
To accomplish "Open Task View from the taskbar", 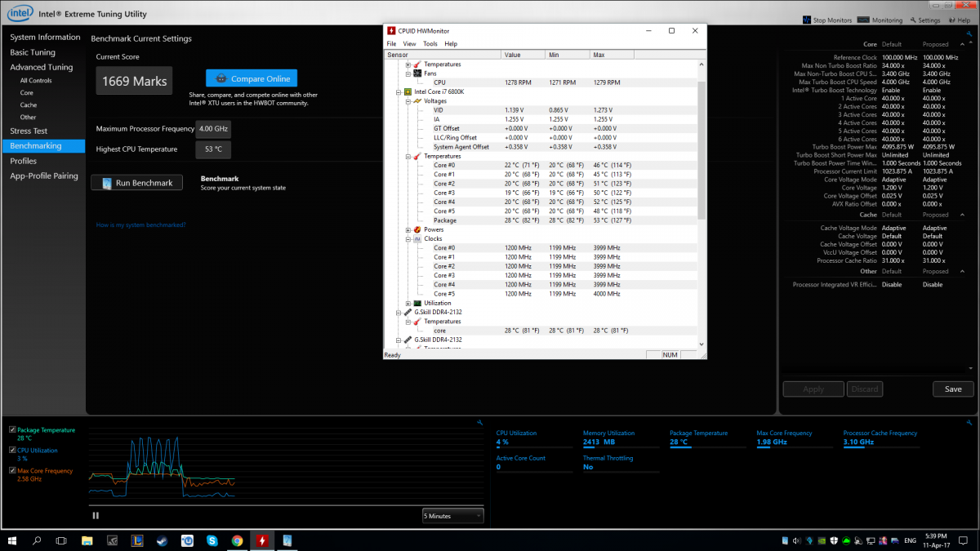I will click(61, 540).
